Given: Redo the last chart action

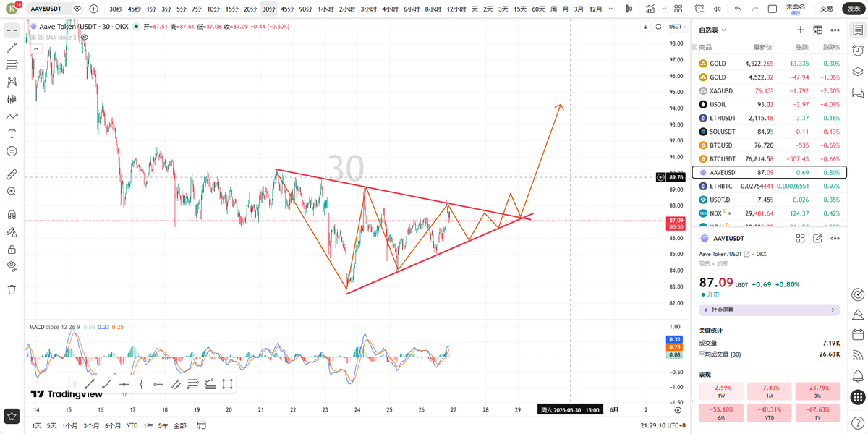Looking at the screenshot, I should pos(756,9).
